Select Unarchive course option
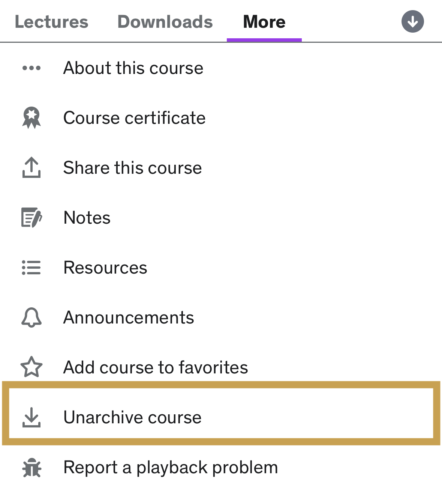442x504 pixels. (132, 417)
